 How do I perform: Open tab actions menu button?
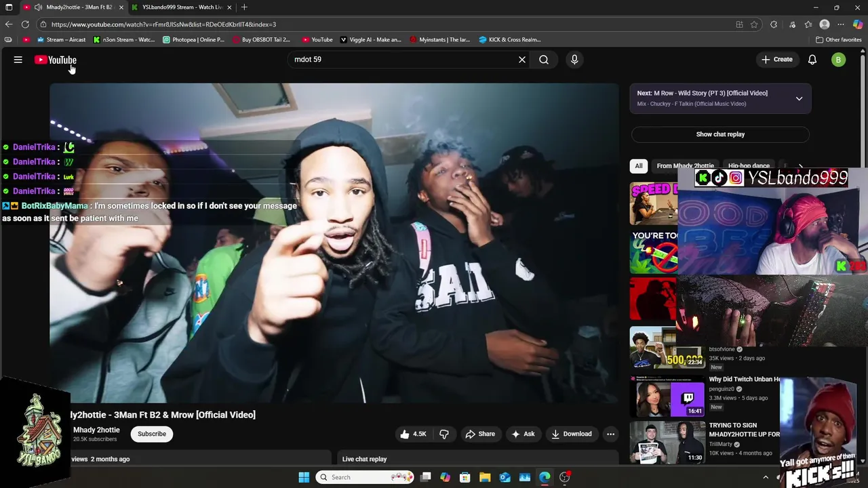click(x=9, y=7)
